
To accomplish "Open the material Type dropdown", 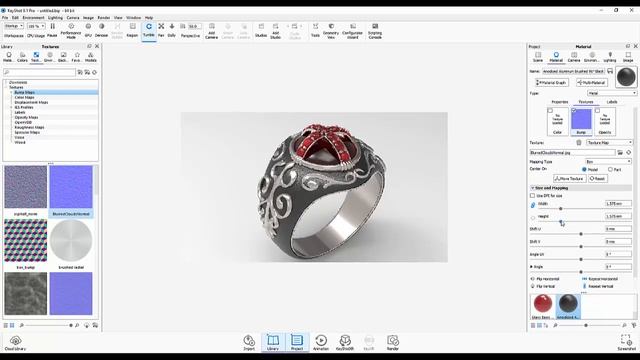I will [x=611, y=93].
